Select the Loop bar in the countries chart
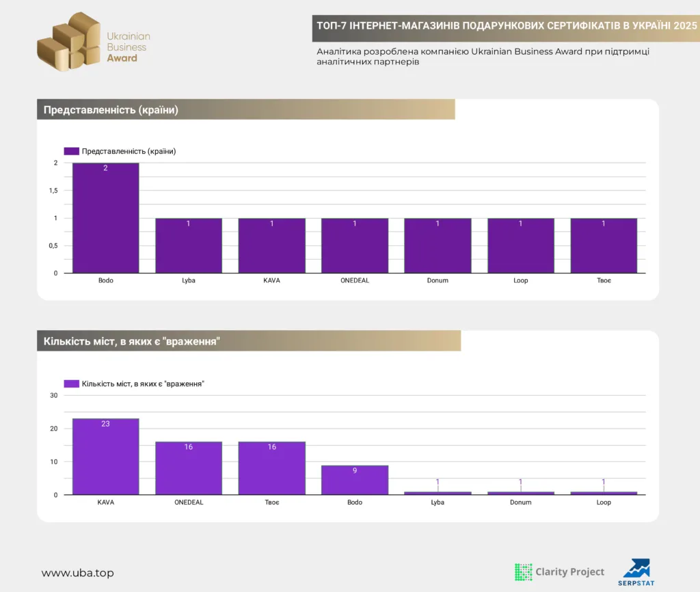This screenshot has height=592, width=700. [x=520, y=245]
